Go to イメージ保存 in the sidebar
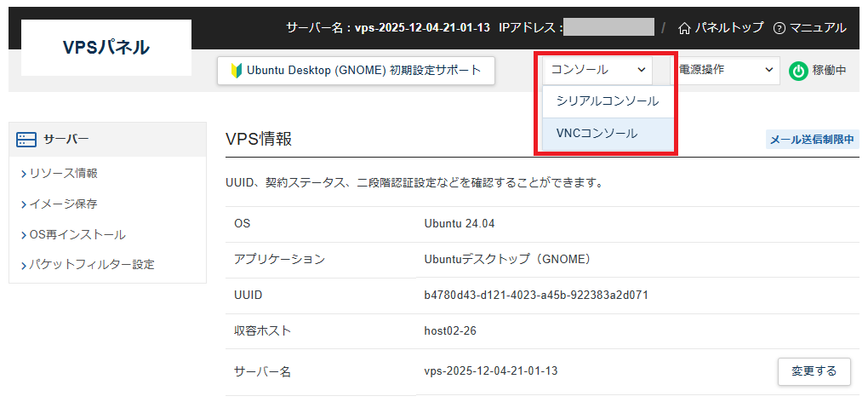The width and height of the screenshot is (868, 402). [x=63, y=204]
